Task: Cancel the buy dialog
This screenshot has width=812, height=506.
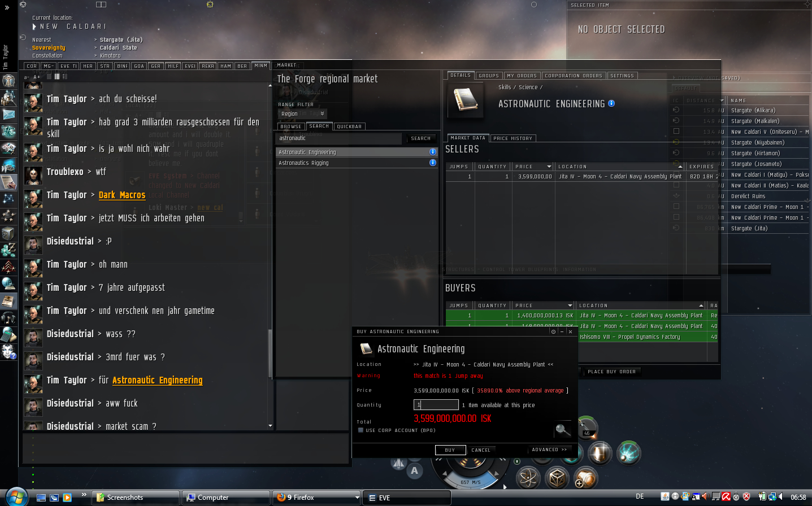Action: tap(481, 450)
